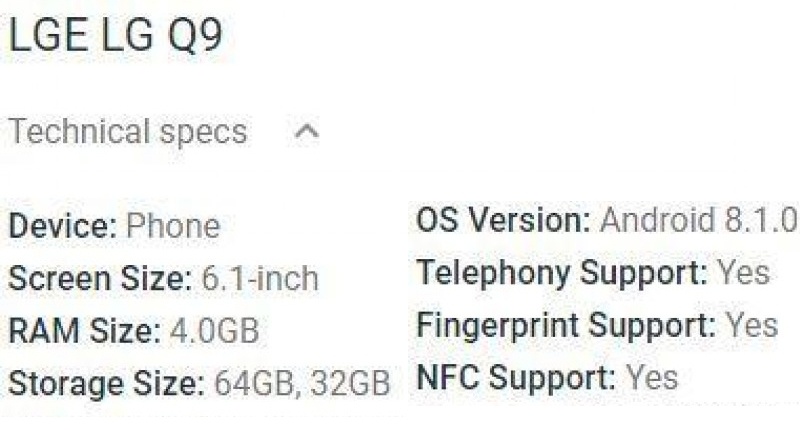
Task: Click the 32GB storage value
Action: point(349,383)
